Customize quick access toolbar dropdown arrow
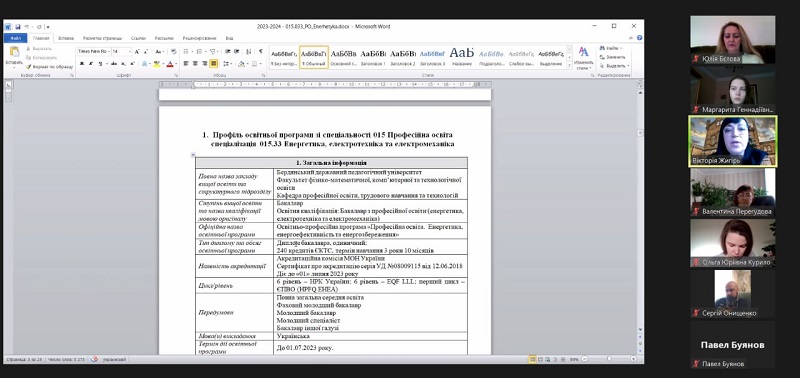 [x=47, y=27]
